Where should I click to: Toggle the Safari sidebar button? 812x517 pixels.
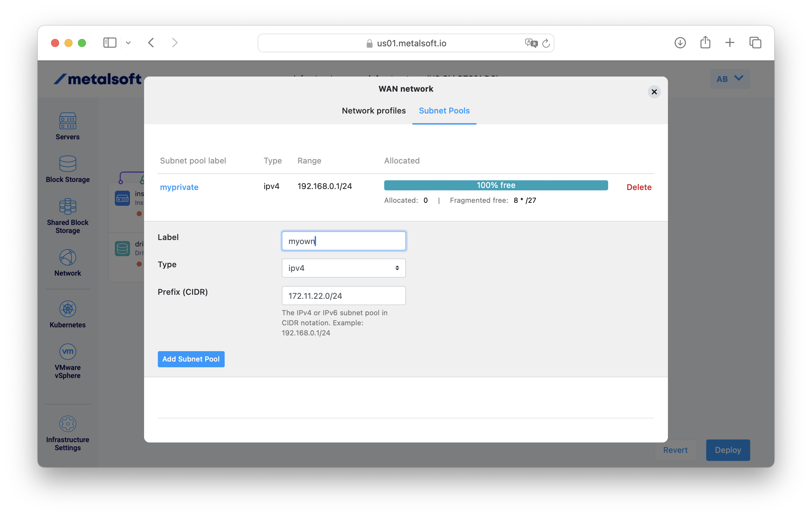coord(109,43)
